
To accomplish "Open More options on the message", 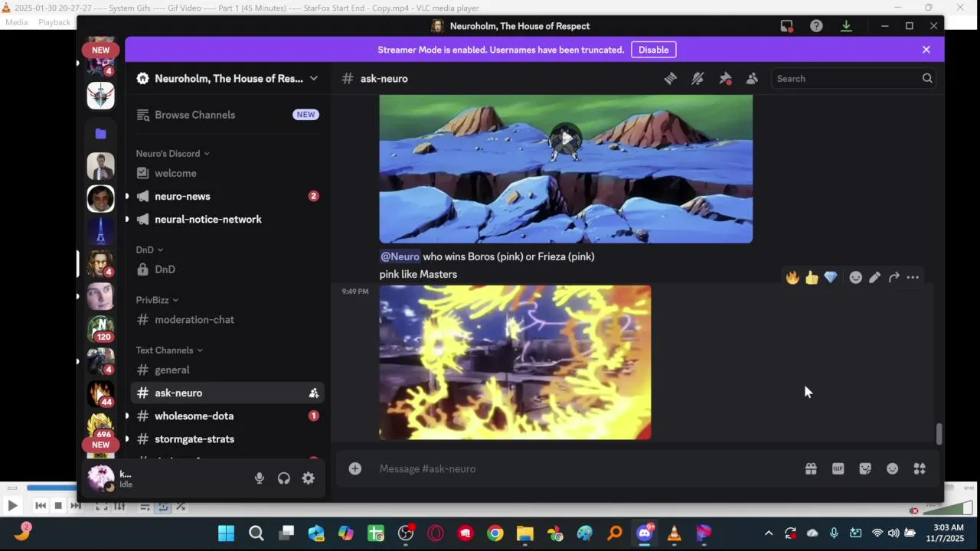I will [x=913, y=277].
